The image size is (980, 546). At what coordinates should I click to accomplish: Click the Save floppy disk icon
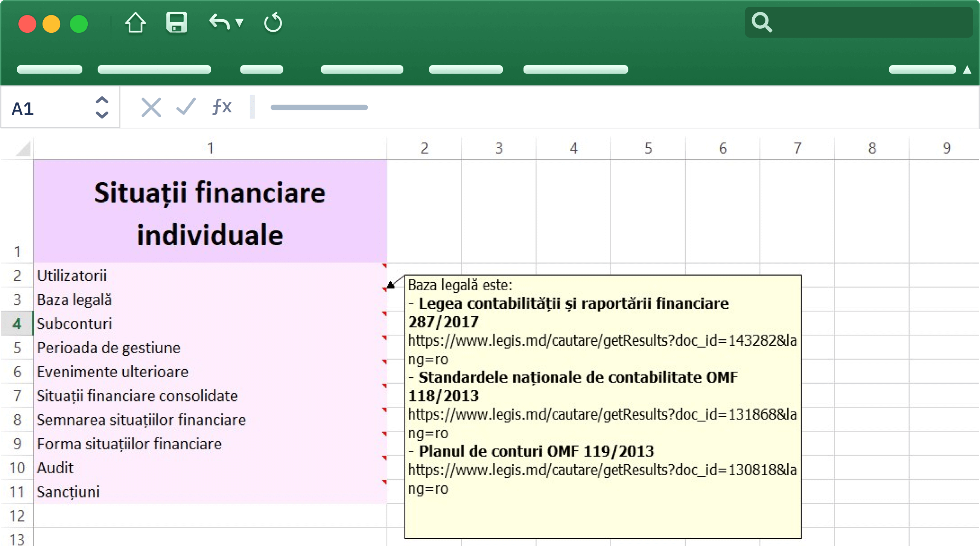coord(177,23)
